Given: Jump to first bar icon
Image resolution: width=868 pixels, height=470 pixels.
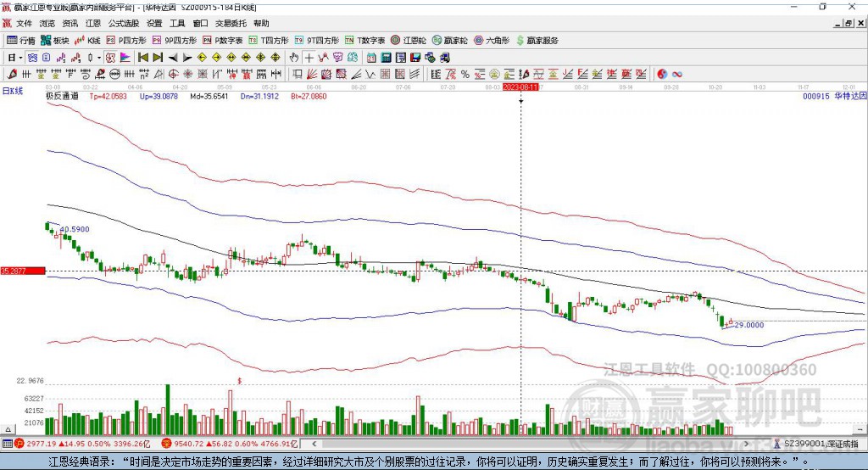Looking at the screenshot, I should tap(142, 58).
